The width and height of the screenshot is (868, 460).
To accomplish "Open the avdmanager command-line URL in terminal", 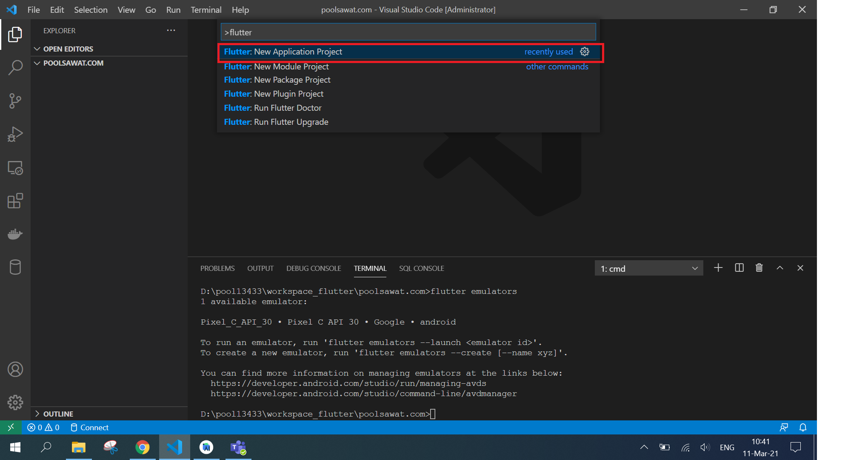I will pos(364,394).
